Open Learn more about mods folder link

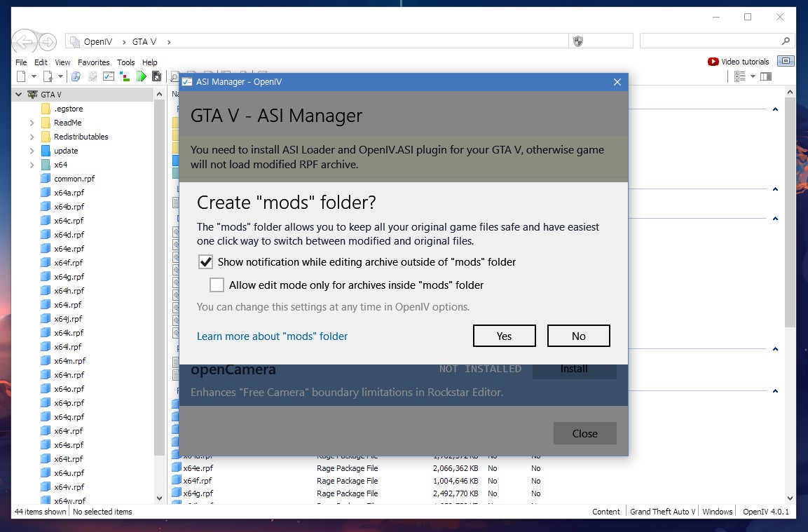(x=272, y=336)
